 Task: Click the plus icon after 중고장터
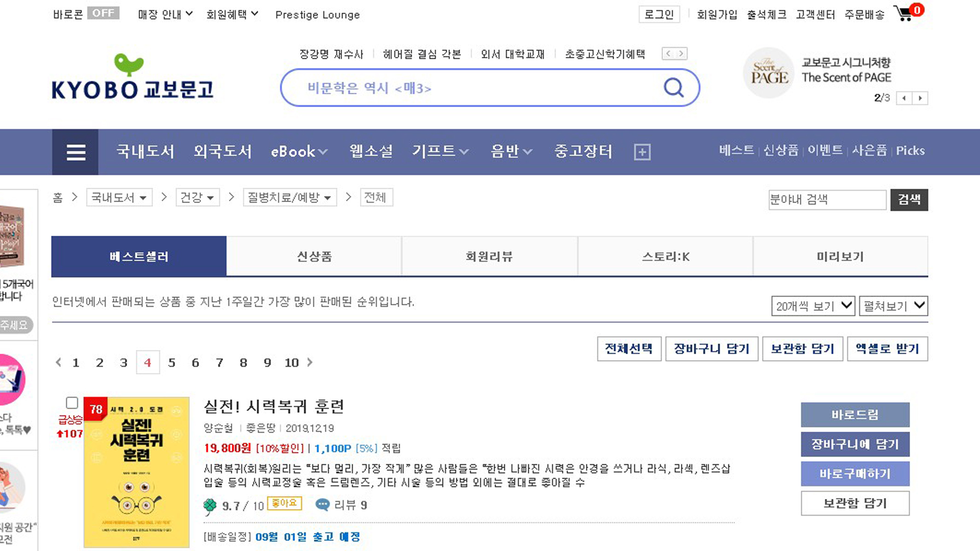coord(642,152)
